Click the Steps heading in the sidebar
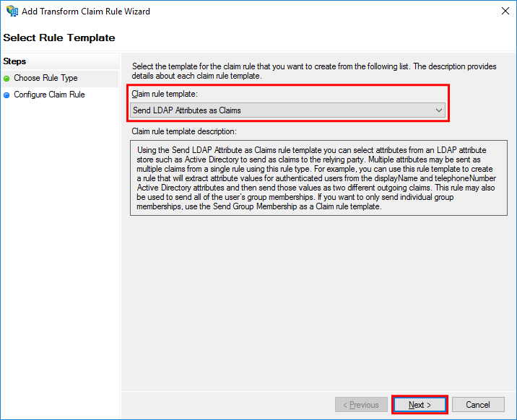517x420 pixels. click(14, 61)
